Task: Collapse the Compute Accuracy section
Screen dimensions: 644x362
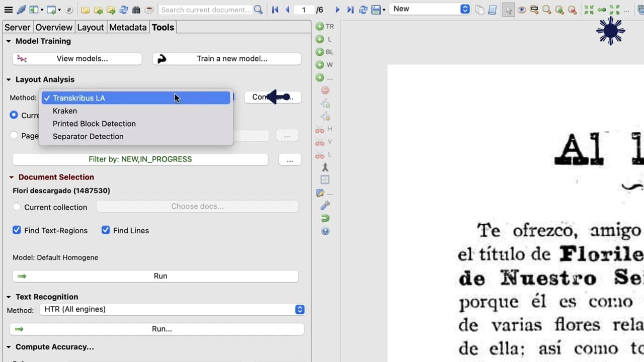Action: (9, 347)
